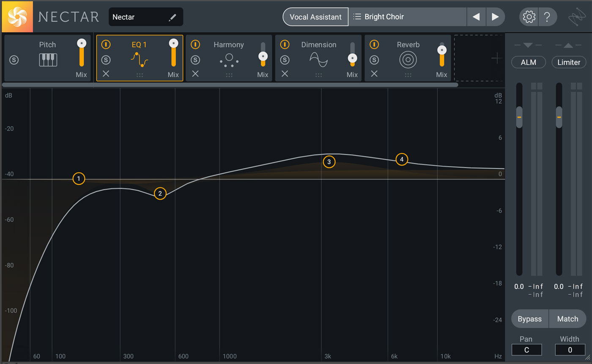Solo the Reverb module

click(374, 60)
